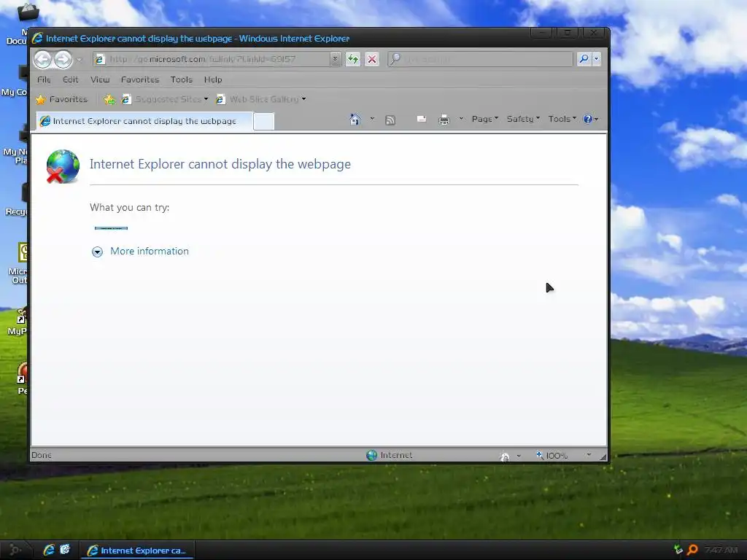
Task: Click the Start button on taskbar
Action: coord(15,551)
